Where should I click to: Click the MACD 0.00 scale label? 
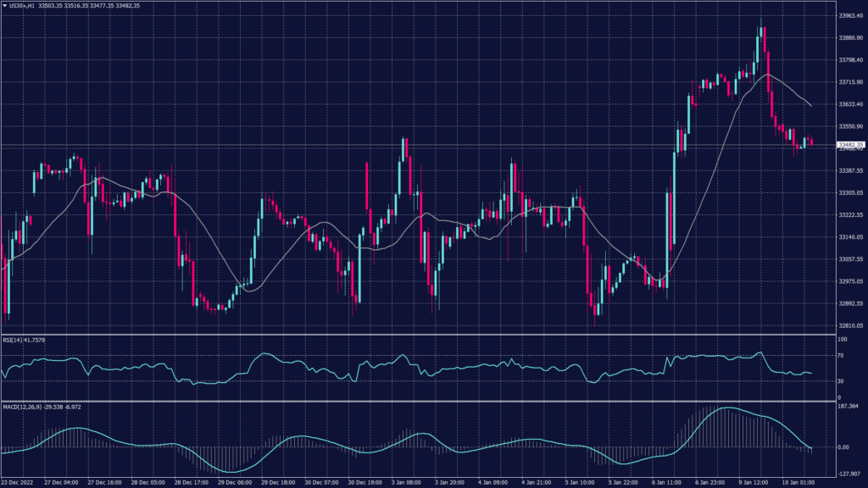click(x=843, y=446)
